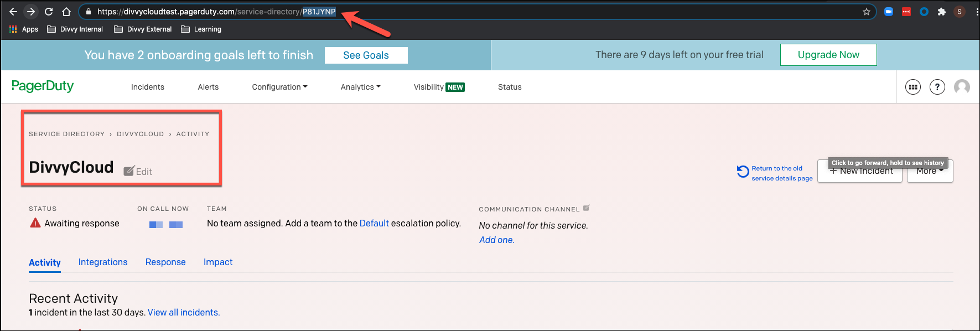This screenshot has height=331, width=980.
Task: Expand the Configuration menu
Action: point(279,87)
